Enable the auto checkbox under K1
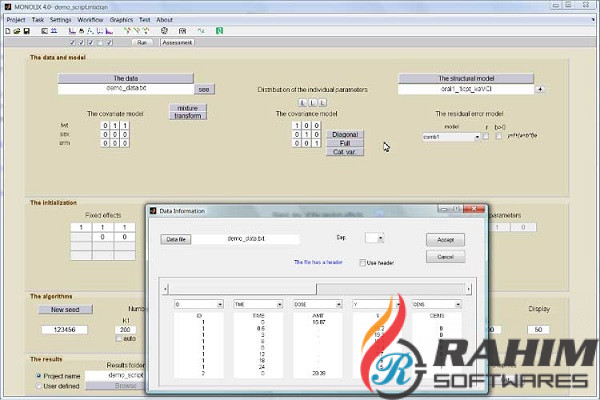Viewport: 600px width, 400px height. click(119, 339)
